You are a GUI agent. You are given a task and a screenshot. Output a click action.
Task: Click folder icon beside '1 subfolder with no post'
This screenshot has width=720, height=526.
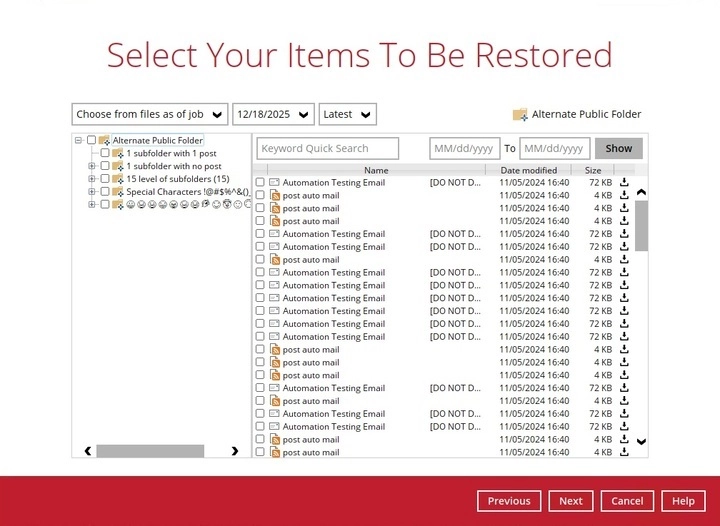click(x=118, y=166)
